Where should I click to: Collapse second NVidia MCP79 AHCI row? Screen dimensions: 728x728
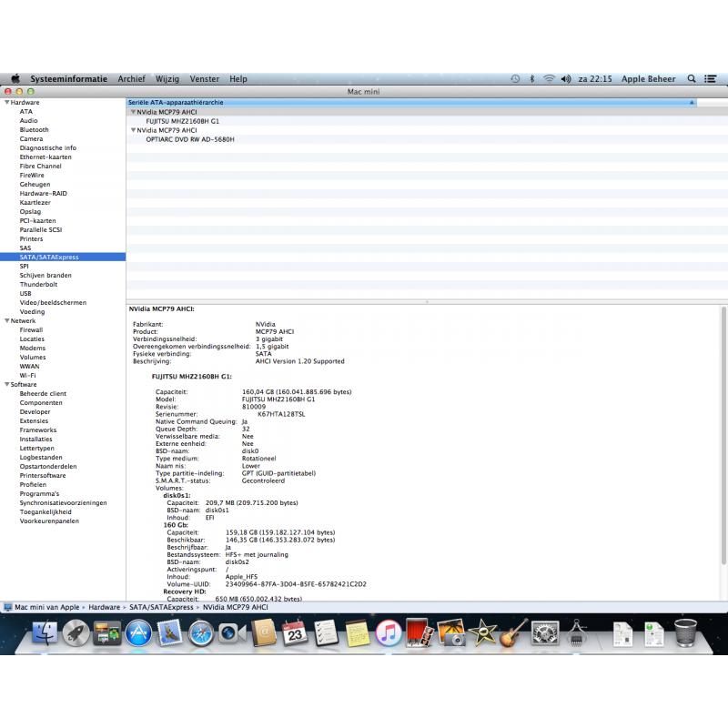133,130
